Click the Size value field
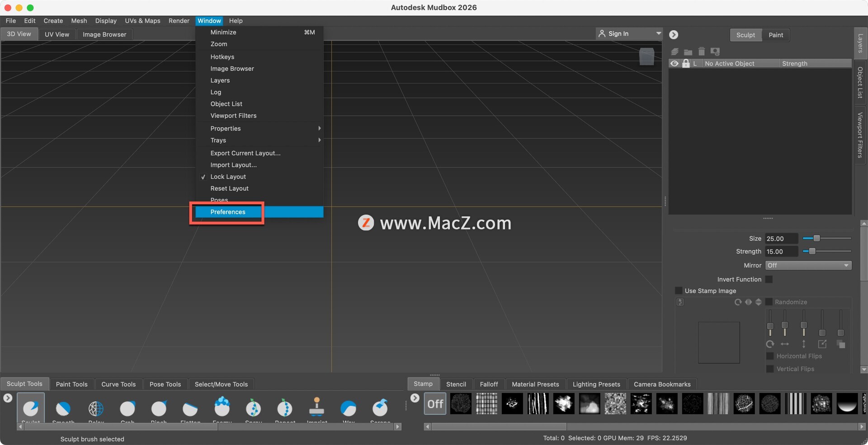 781,239
